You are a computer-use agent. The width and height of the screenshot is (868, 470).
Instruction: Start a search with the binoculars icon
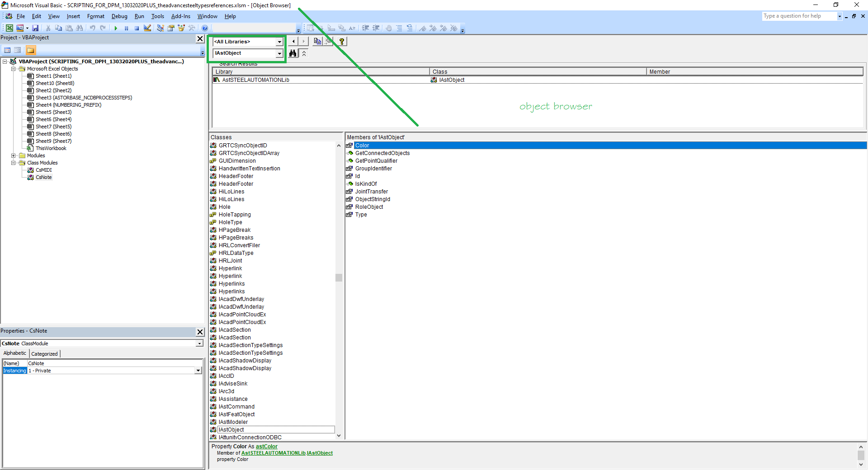[x=293, y=53]
